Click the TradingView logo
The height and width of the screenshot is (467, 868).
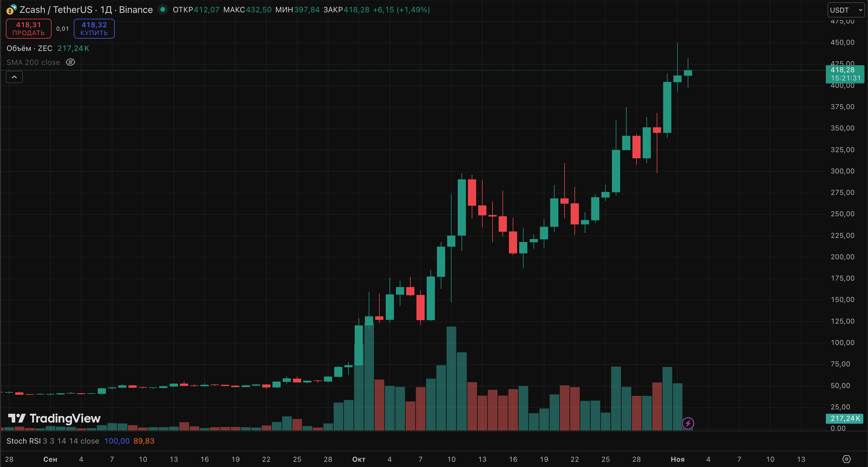tap(54, 418)
